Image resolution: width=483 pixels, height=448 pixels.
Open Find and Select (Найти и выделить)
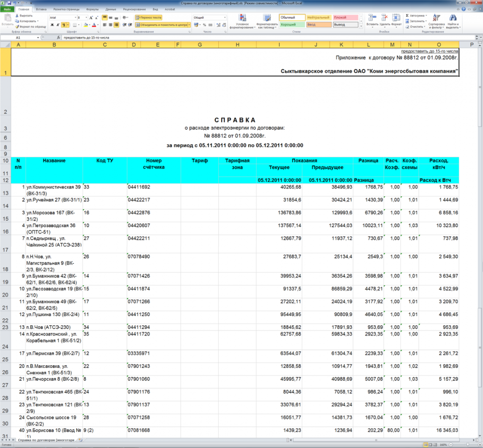pos(453,21)
